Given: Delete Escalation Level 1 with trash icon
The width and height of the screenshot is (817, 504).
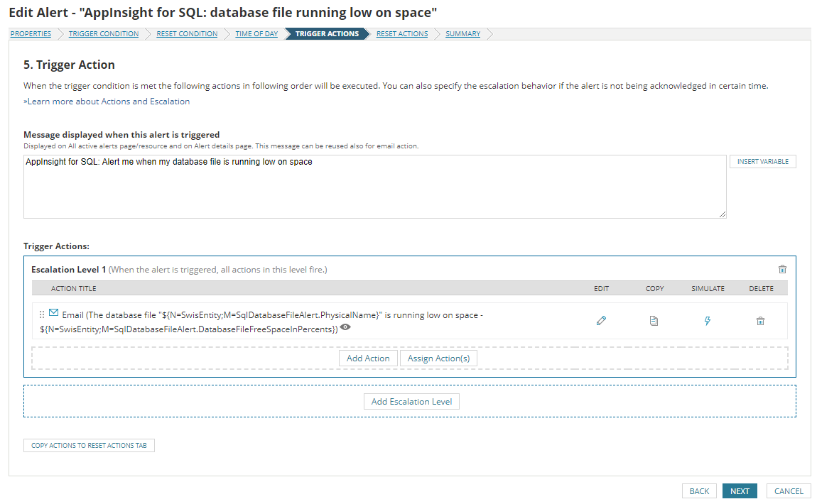Looking at the screenshot, I should coord(782,269).
